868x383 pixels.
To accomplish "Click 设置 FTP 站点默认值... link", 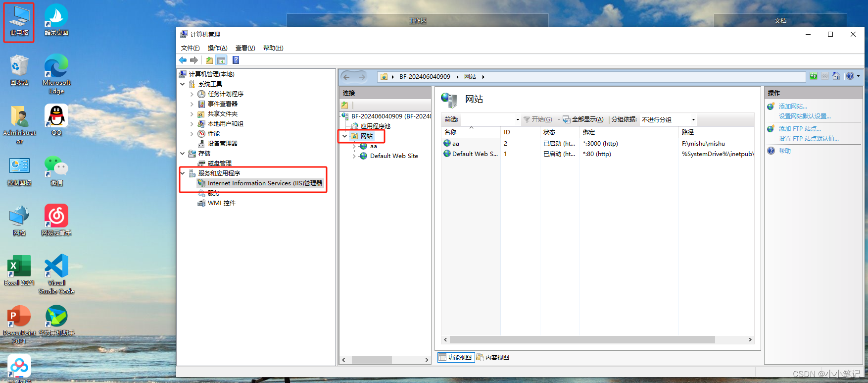I will click(809, 139).
